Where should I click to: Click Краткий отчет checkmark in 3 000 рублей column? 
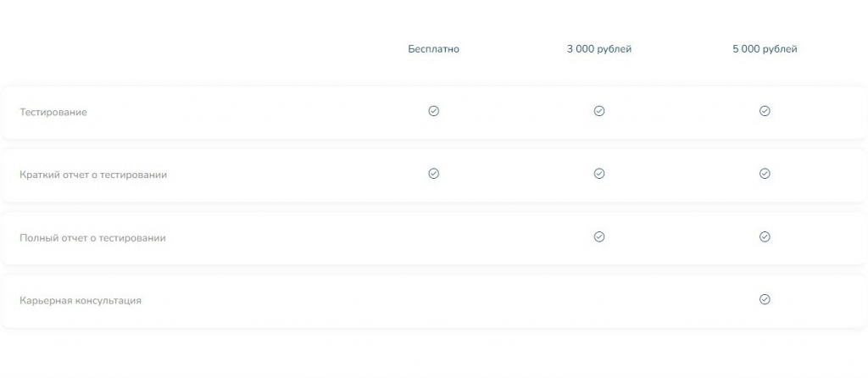point(599,174)
